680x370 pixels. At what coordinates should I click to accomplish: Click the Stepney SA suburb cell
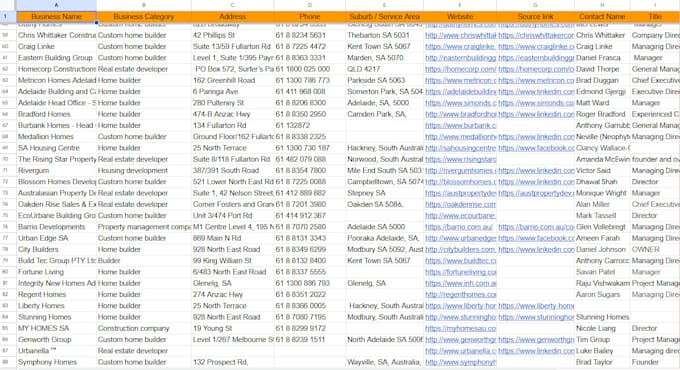384,193
